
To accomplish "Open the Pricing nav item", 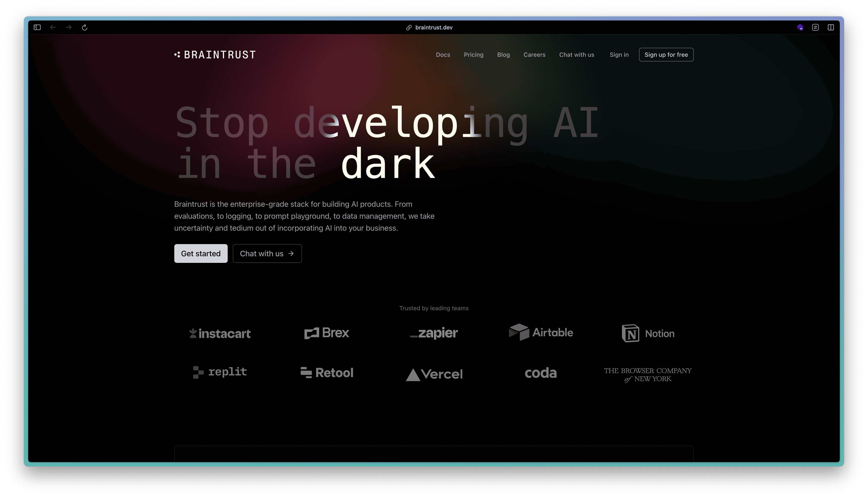I will (473, 55).
